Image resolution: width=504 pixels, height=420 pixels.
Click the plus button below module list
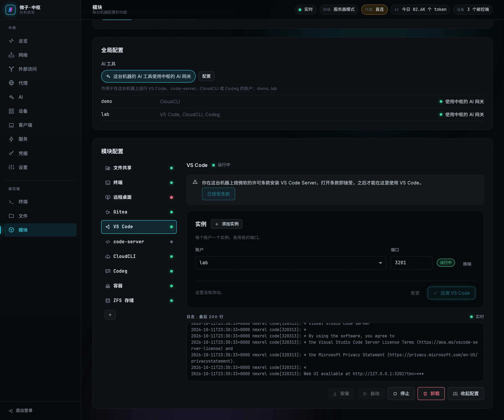coord(110,315)
